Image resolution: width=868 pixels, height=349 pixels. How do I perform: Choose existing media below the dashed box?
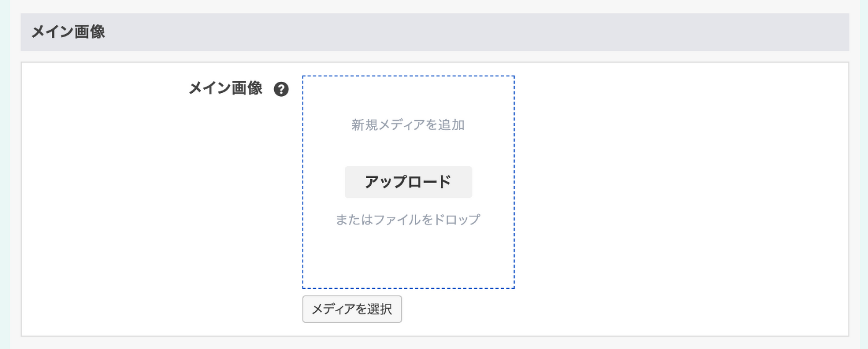click(x=352, y=309)
